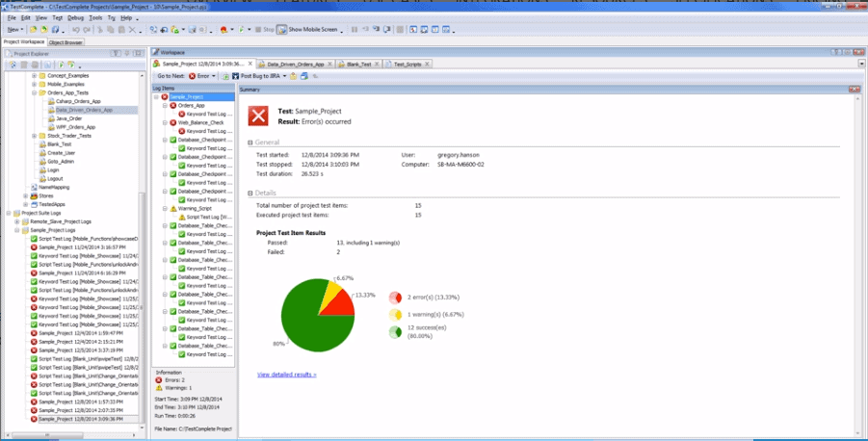Click the TestedApps item icon
The image size is (868, 441).
(x=34, y=204)
